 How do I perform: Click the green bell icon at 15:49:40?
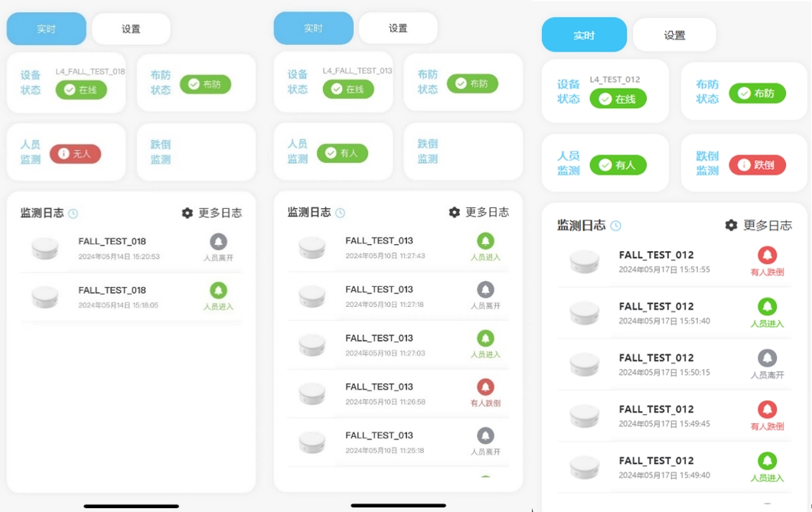pyautogui.click(x=767, y=461)
